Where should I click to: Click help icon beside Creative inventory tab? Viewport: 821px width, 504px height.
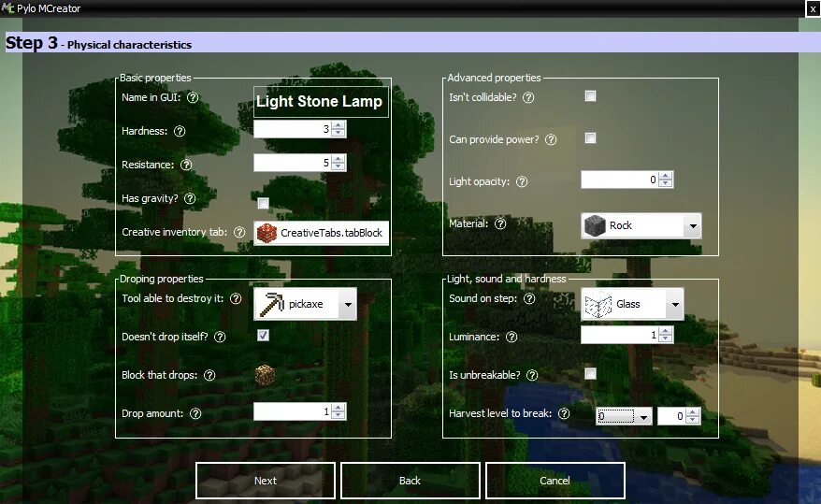[x=239, y=233]
